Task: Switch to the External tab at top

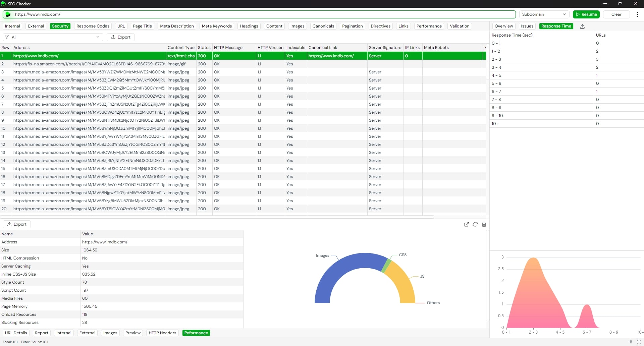Action: tap(36, 26)
